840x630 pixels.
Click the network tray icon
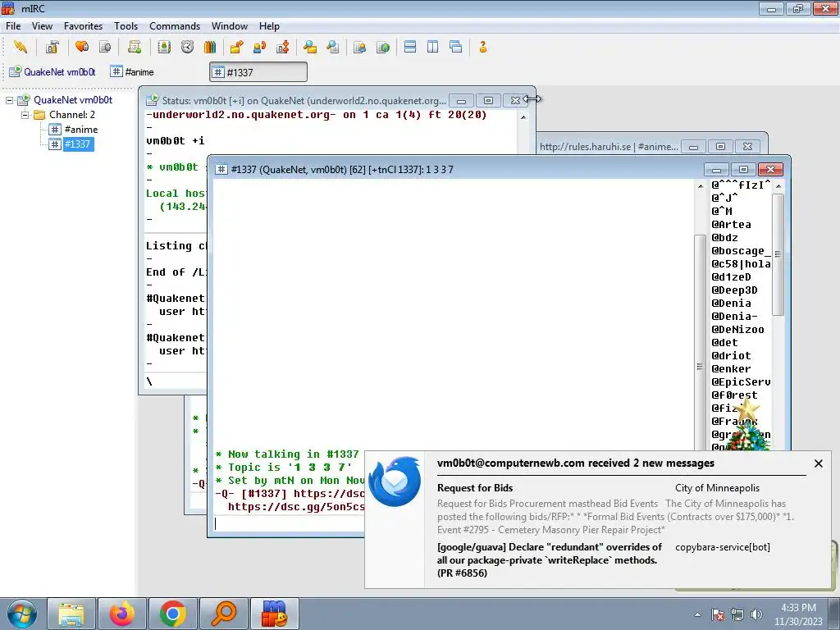coord(737,614)
